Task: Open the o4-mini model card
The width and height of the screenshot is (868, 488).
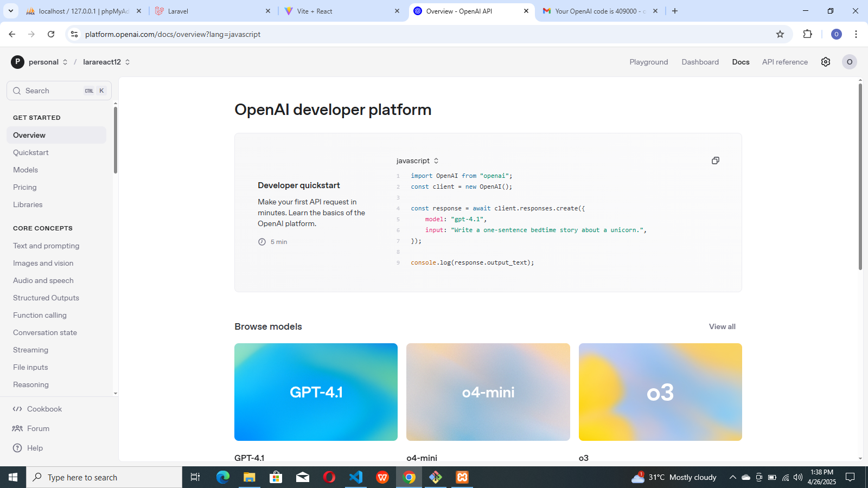Action: click(x=488, y=392)
